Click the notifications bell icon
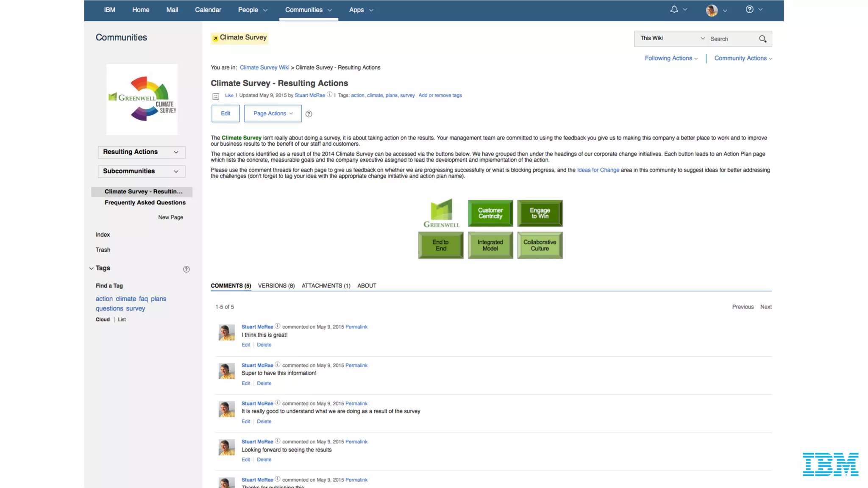The height and width of the screenshot is (488, 868). pos(674,9)
